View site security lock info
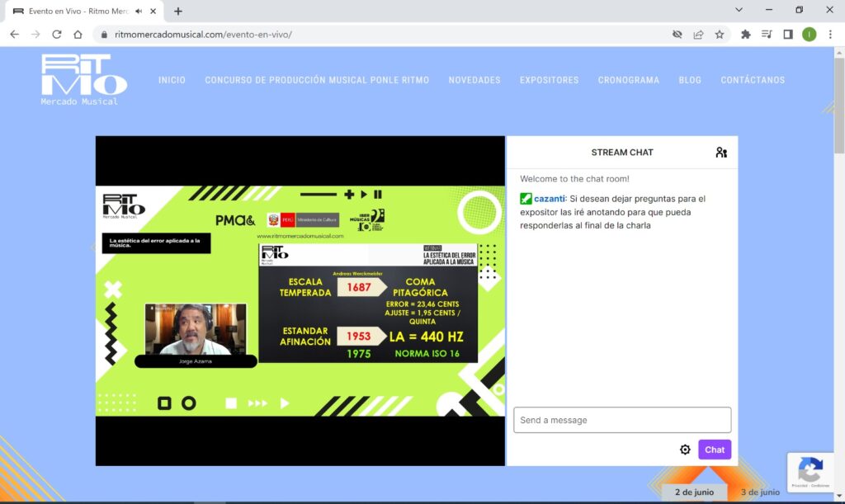Viewport: 845px width, 504px height. click(104, 35)
